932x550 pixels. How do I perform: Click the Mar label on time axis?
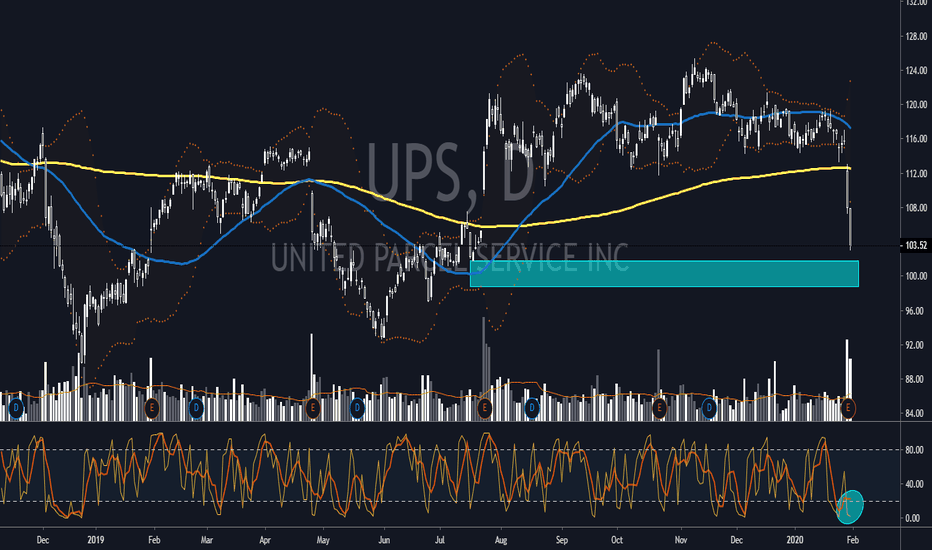tap(206, 540)
